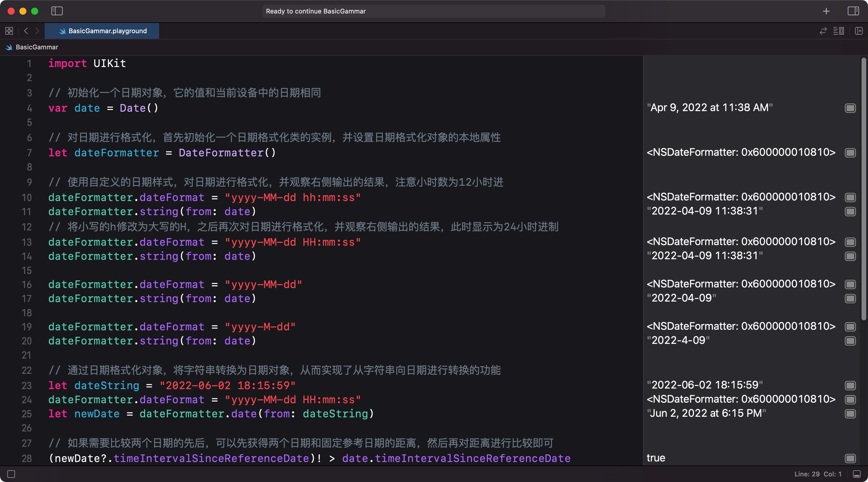Click DateFormatter() on line 7
Screen dimensions: 868x482
[x=227, y=153]
